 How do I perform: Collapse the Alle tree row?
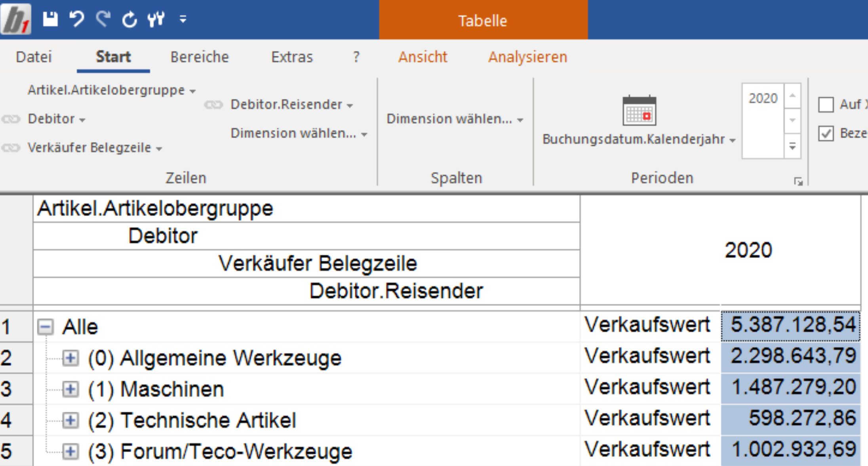46,327
